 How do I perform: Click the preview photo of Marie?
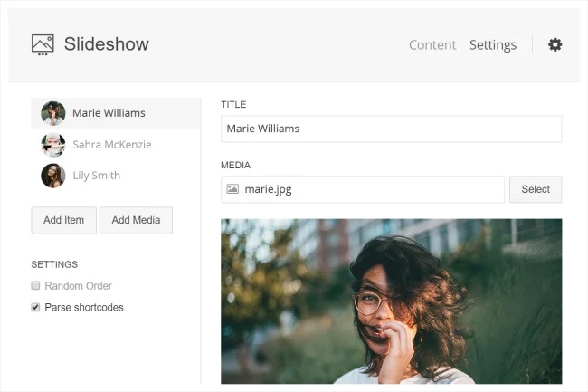(x=391, y=301)
